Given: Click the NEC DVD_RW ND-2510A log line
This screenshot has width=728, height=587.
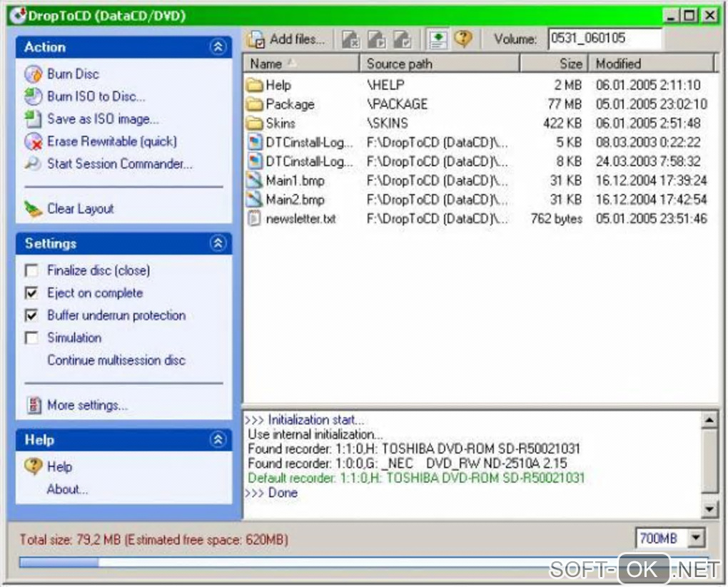Looking at the screenshot, I should pos(407,463).
